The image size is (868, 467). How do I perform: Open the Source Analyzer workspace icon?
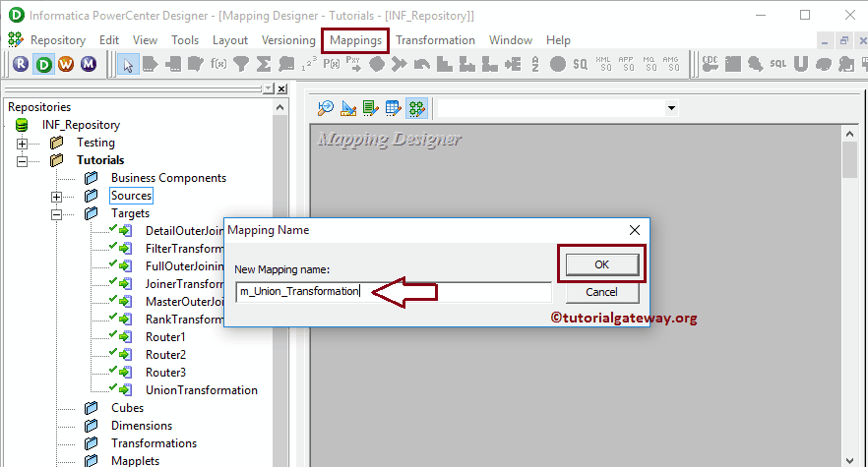326,108
